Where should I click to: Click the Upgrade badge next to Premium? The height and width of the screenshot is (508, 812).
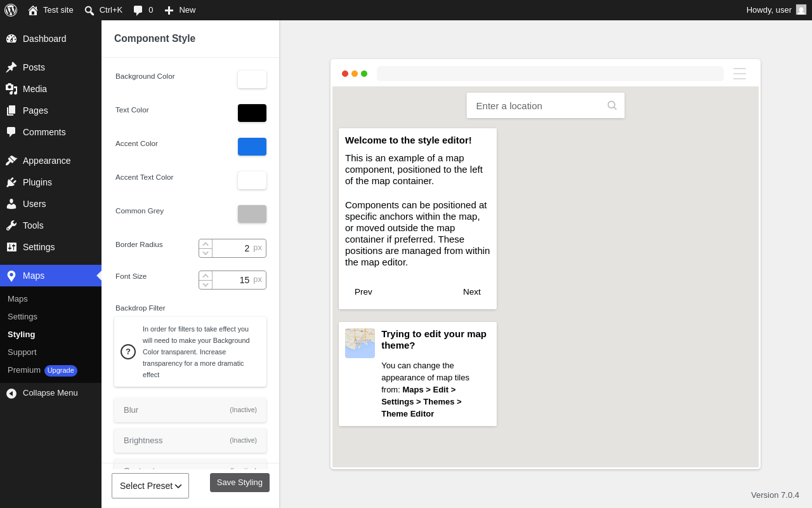(61, 371)
